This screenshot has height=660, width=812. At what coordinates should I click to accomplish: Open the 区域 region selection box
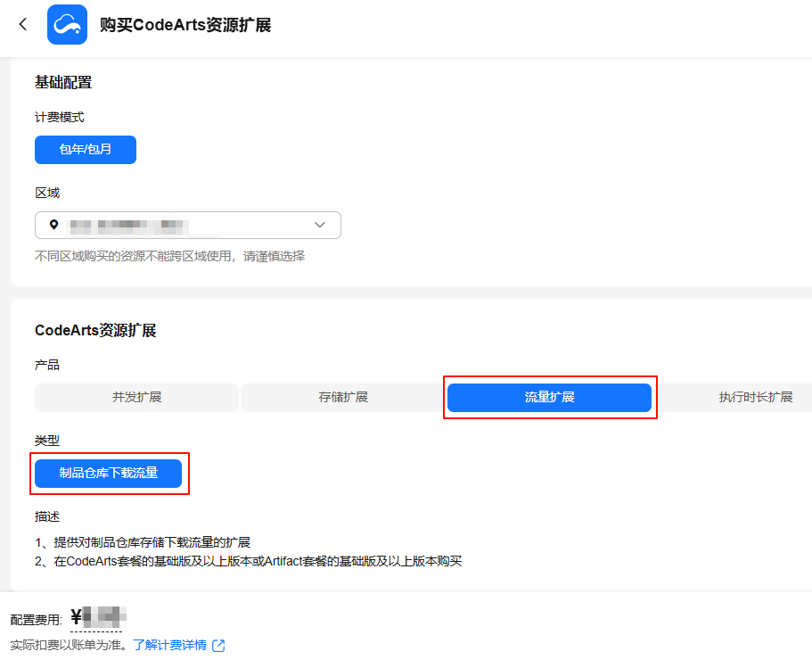point(188,225)
